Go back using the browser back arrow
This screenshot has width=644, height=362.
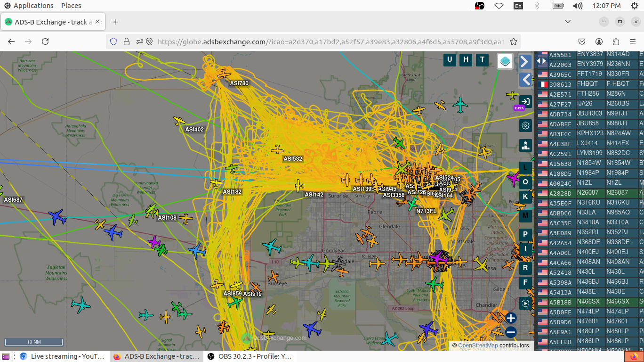11,41
